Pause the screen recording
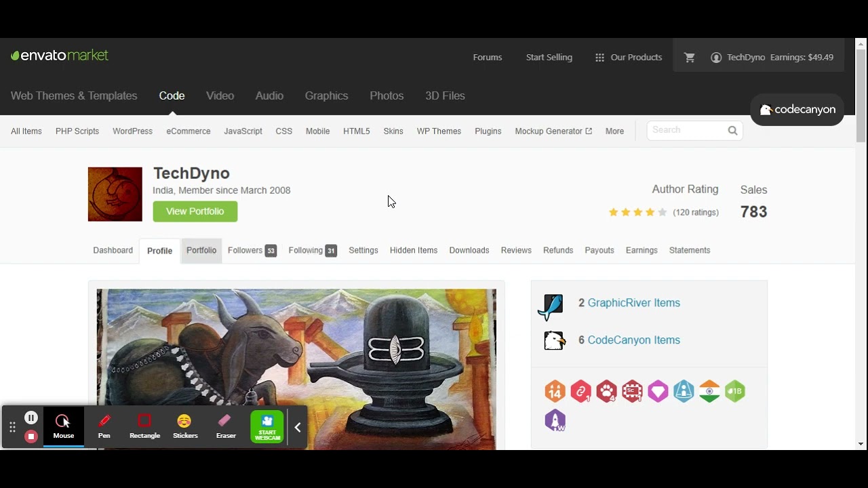 coord(31,418)
